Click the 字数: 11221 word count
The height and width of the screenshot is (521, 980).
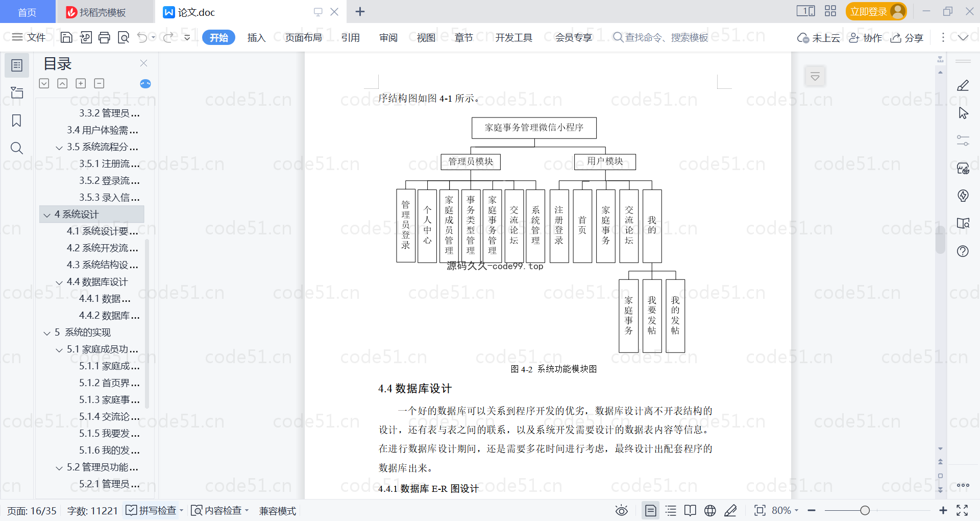pyautogui.click(x=92, y=510)
